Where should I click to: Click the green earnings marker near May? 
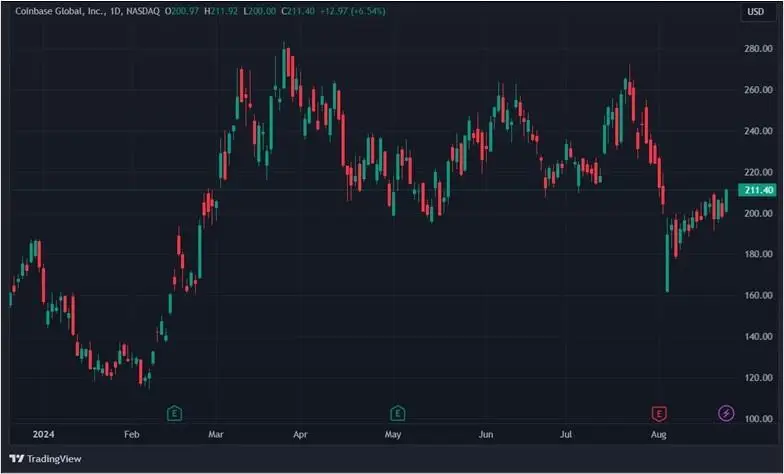(398, 413)
